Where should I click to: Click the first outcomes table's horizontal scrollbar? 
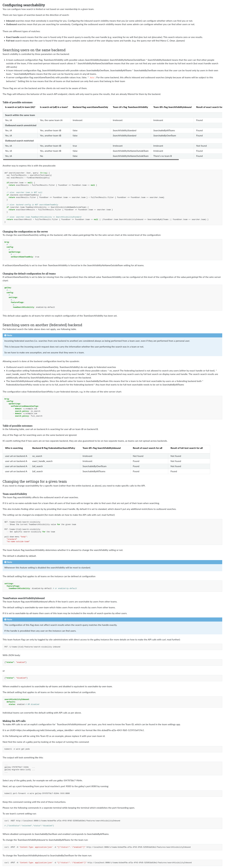pyautogui.click(x=91, y=159)
